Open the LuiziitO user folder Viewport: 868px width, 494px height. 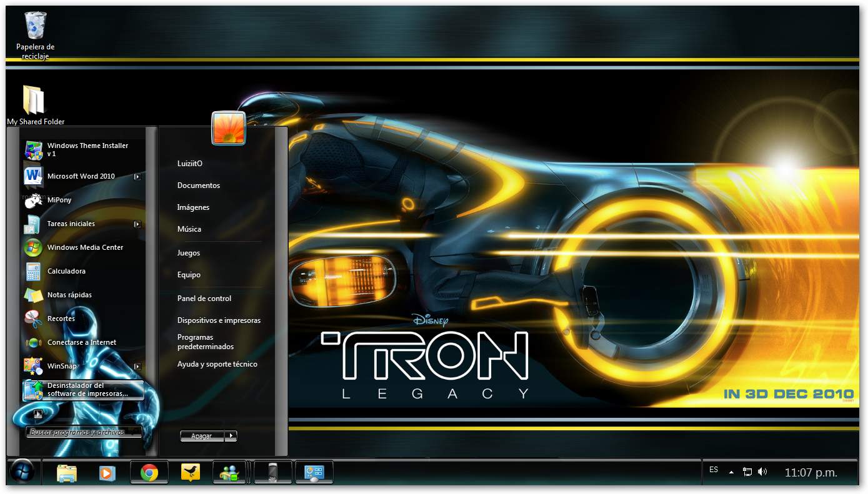pos(190,164)
